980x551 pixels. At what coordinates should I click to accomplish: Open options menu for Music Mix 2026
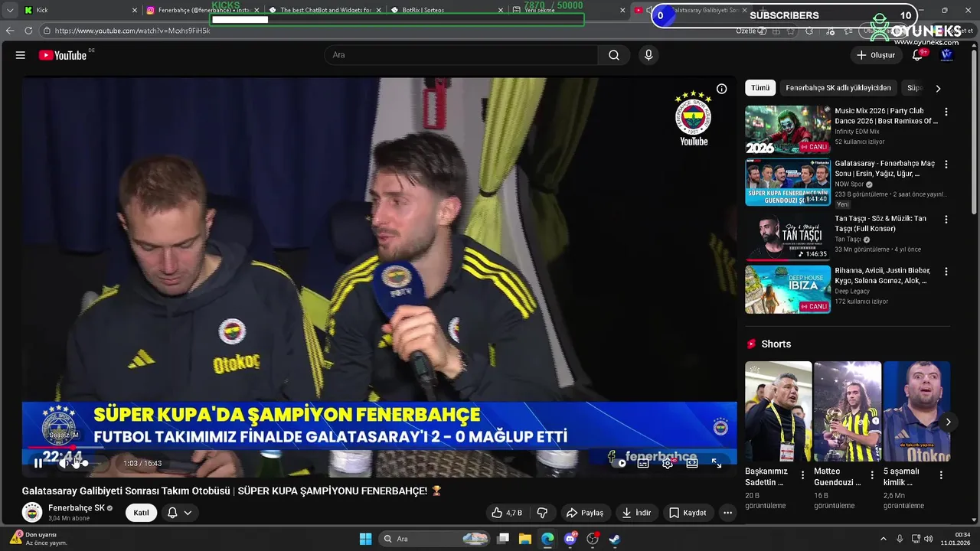(x=946, y=112)
